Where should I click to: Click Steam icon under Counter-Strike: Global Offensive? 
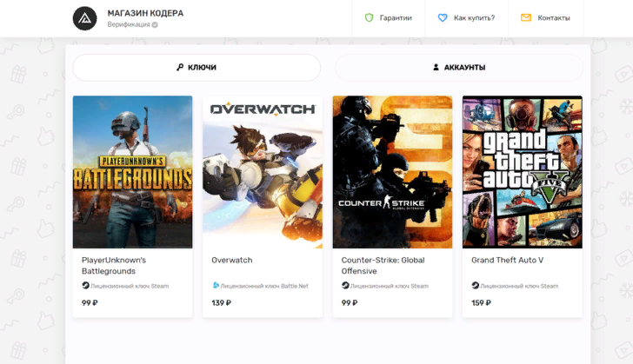click(345, 285)
